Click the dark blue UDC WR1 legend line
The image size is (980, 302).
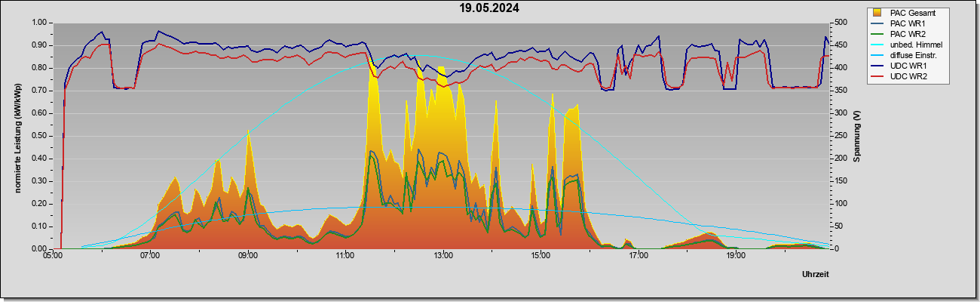(x=877, y=67)
